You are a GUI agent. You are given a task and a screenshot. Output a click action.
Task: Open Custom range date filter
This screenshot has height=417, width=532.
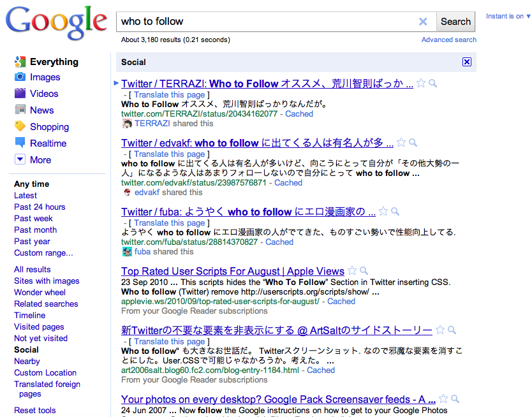43,253
